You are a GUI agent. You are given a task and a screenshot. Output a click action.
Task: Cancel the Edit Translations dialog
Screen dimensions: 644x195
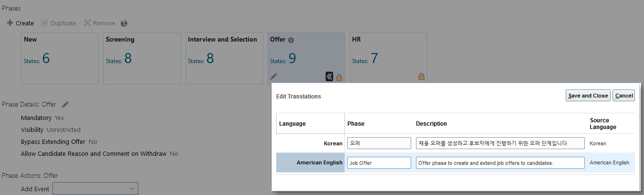623,96
